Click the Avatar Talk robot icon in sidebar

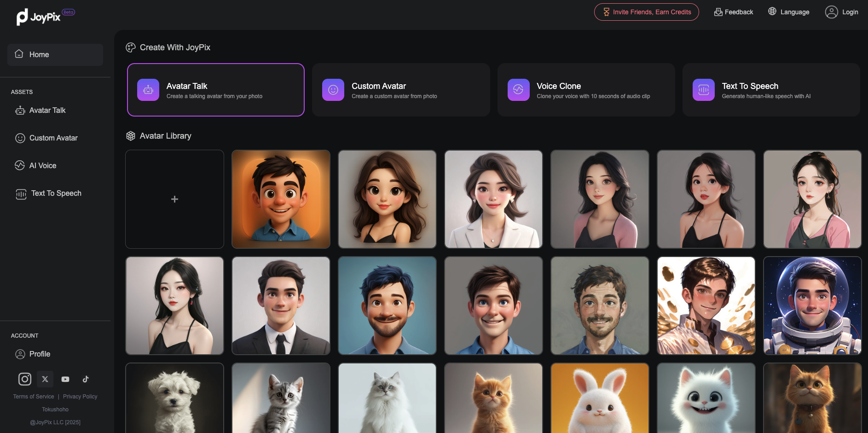point(20,111)
